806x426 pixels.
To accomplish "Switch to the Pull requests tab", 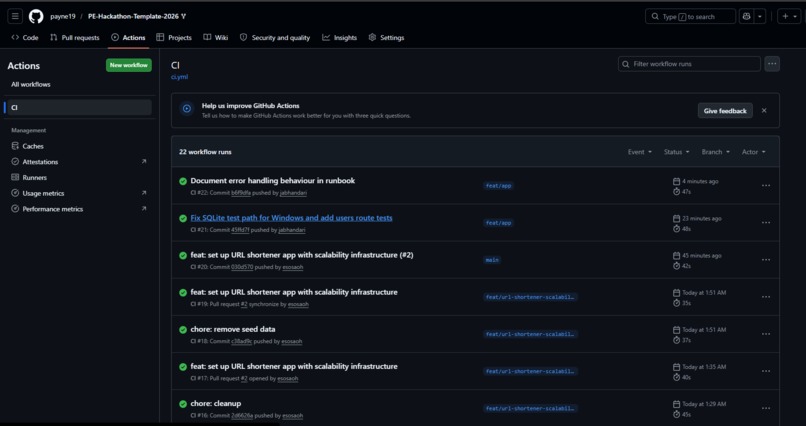I will pyautogui.click(x=75, y=38).
